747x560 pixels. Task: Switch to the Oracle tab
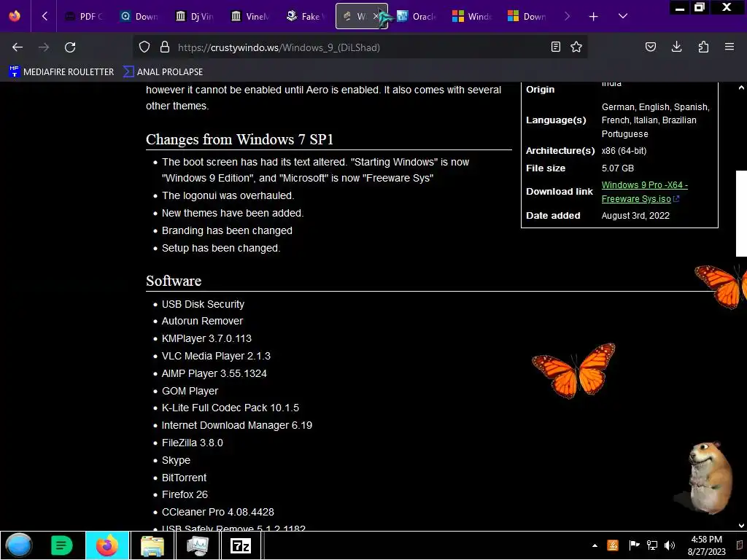point(417,17)
